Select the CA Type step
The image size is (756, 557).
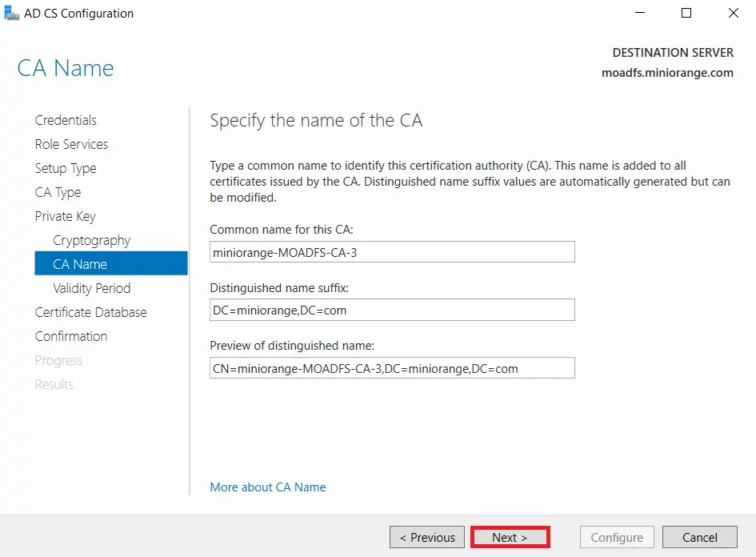click(x=58, y=192)
